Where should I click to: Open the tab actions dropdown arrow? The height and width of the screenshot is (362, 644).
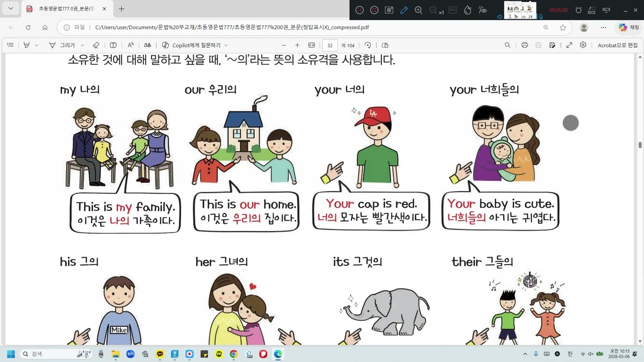pyautogui.click(x=11, y=9)
